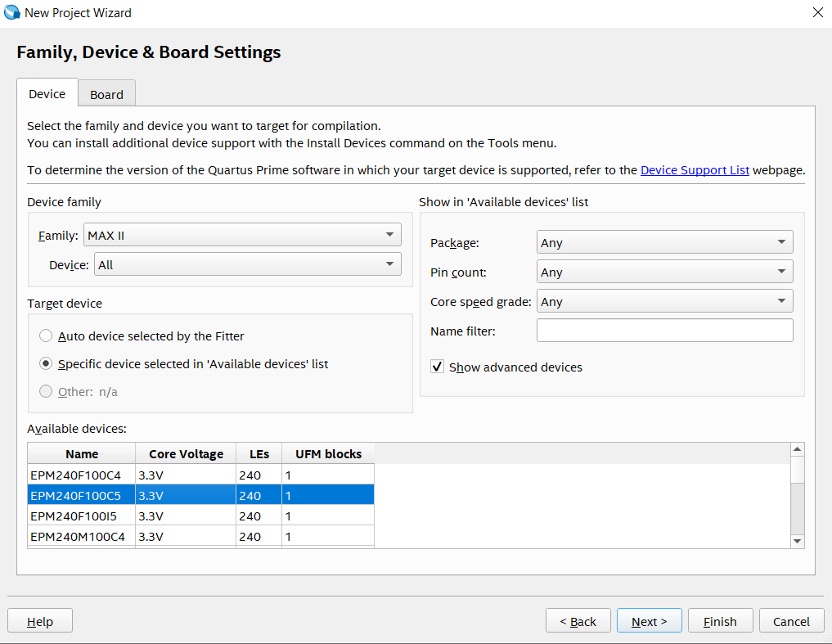Image resolution: width=832 pixels, height=644 pixels.
Task: Click in the Name filter text field
Action: [664, 331]
